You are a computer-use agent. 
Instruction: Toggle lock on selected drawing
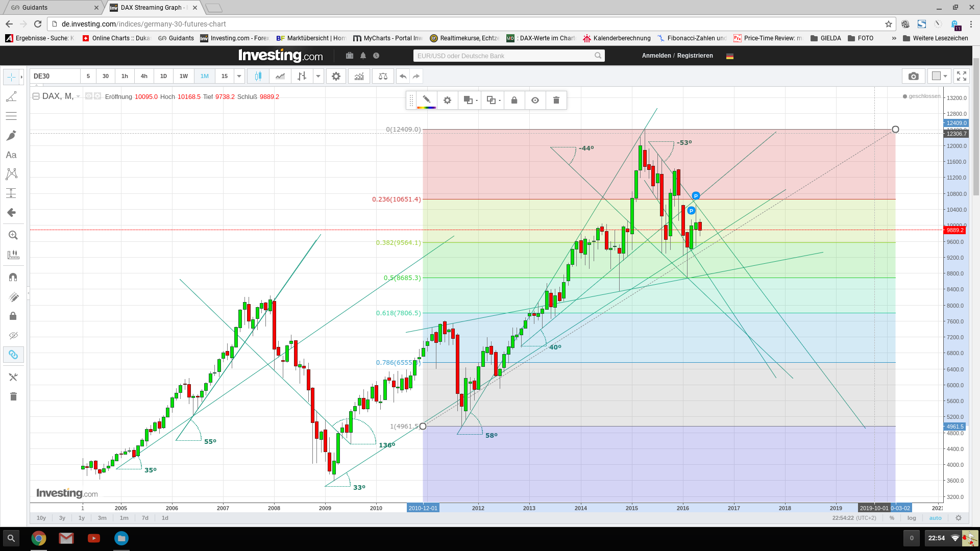514,101
